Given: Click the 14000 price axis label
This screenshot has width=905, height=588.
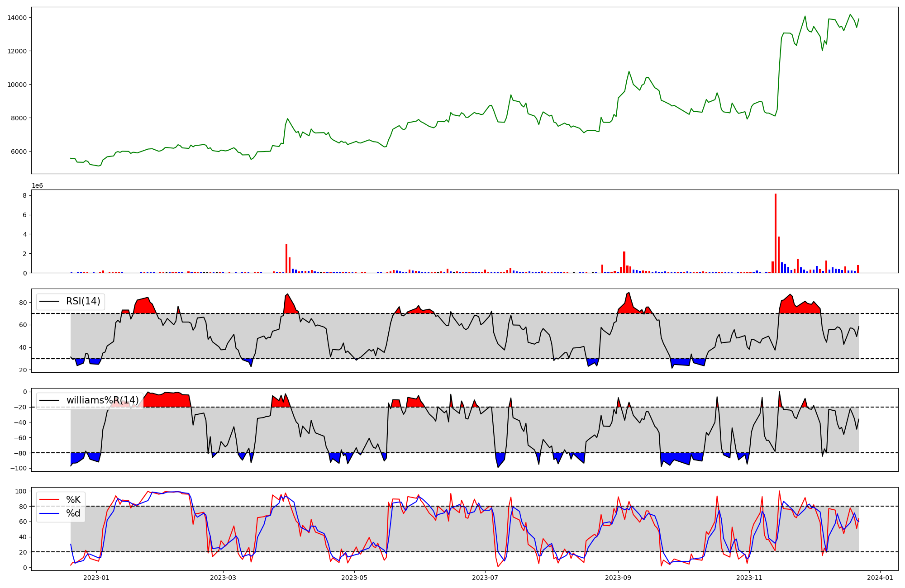Looking at the screenshot, I should [17, 18].
